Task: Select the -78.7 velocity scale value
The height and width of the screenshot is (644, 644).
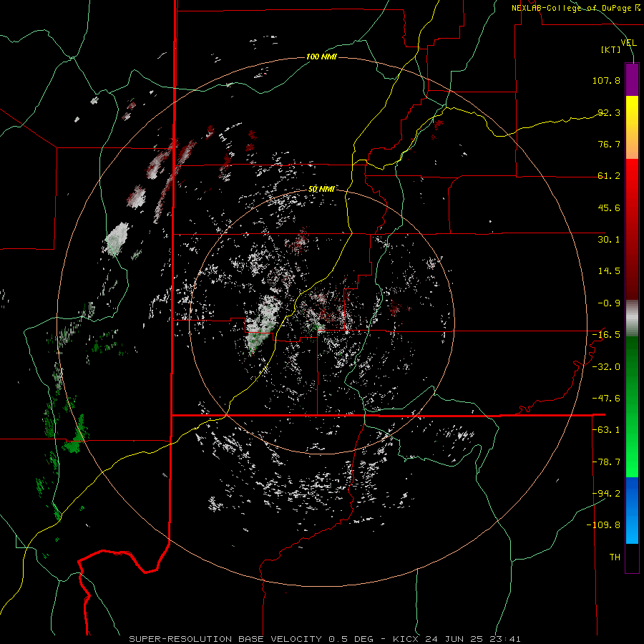Action: click(606, 462)
